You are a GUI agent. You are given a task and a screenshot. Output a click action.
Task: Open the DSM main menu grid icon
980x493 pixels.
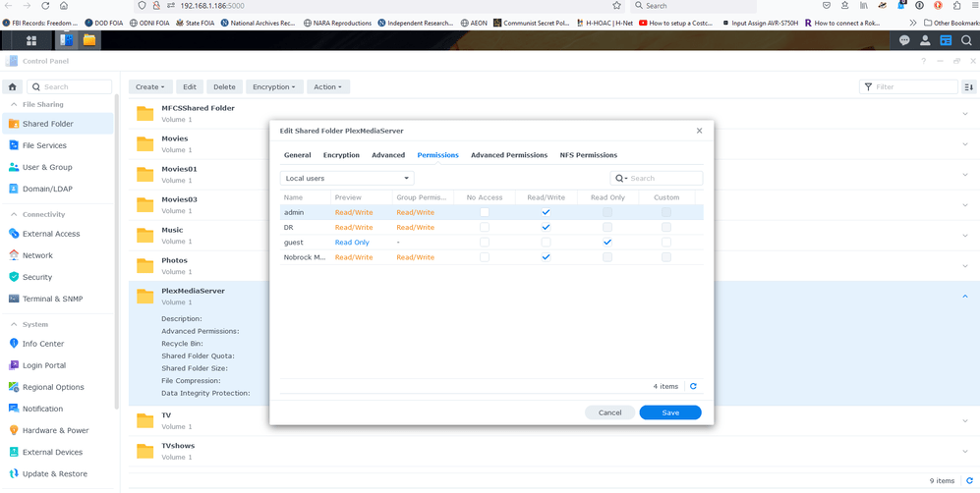[x=31, y=40]
